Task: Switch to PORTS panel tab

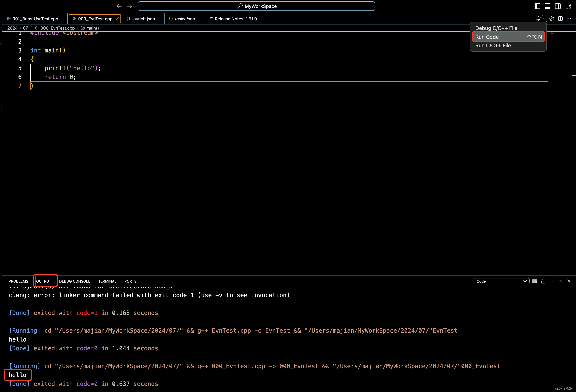Action: (130, 281)
